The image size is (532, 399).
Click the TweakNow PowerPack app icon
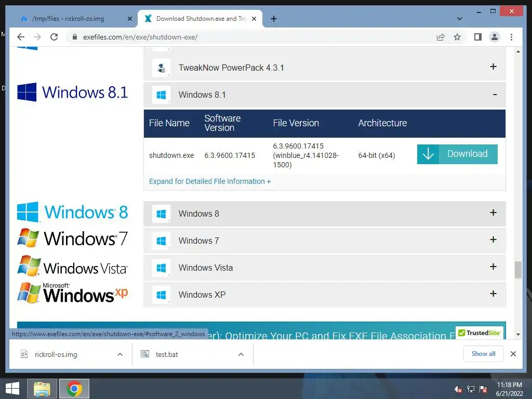tap(161, 68)
